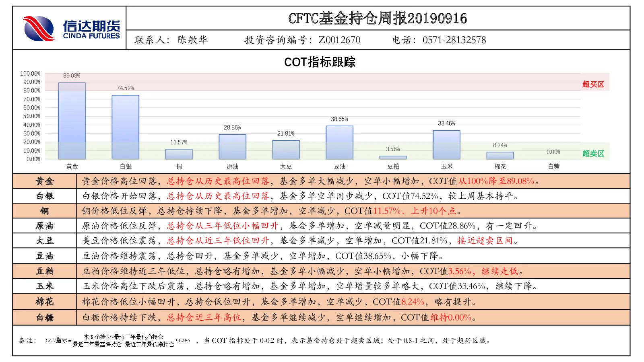The image size is (644, 362).
Task: Click the 白银 bar in the chart
Action: point(125,127)
